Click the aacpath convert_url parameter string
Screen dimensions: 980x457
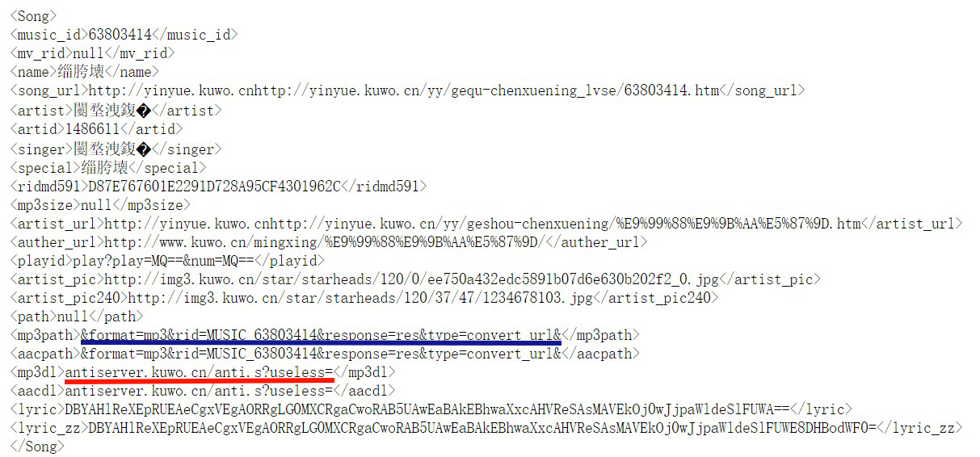(x=321, y=354)
